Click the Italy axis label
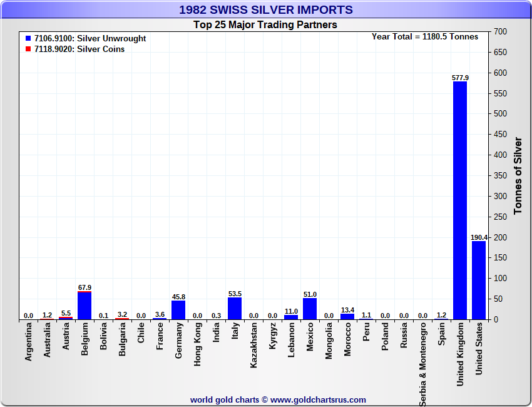The height and width of the screenshot is (407, 532). [x=235, y=331]
